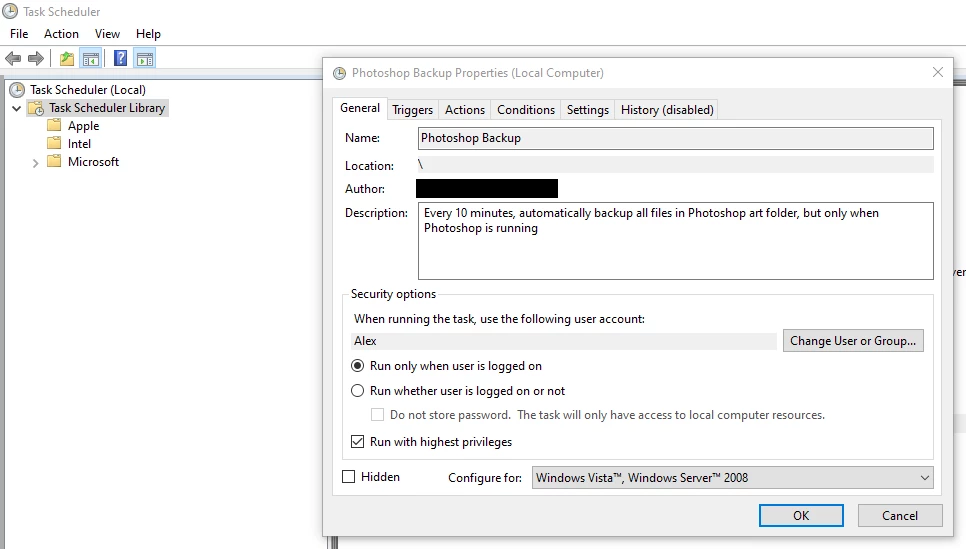The width and height of the screenshot is (966, 549).
Task: Click the Forward arrow toolbar icon
Action: (x=36, y=59)
